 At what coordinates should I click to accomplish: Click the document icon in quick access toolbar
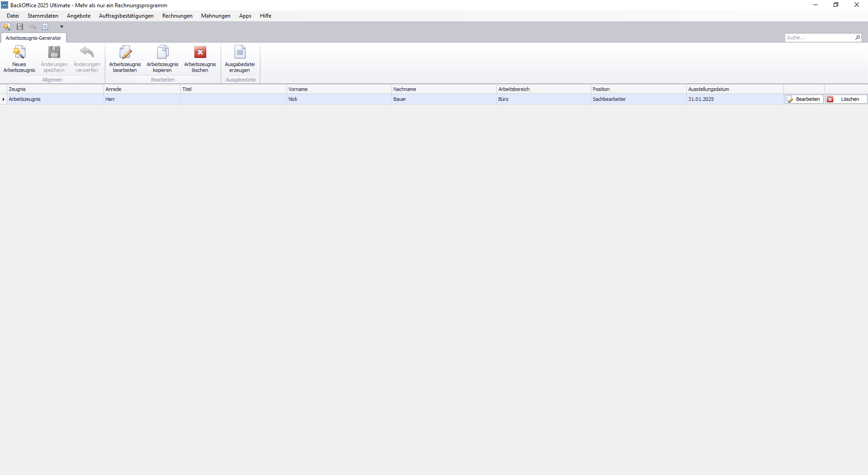45,27
